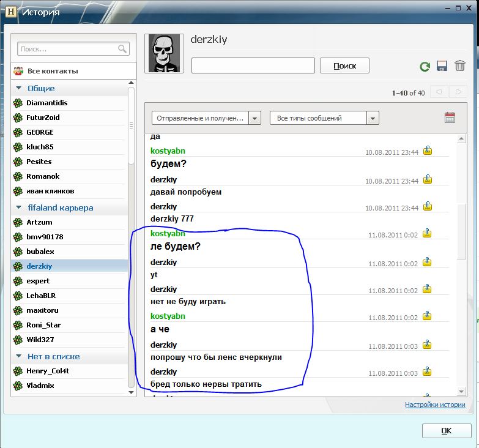479x448 pixels.
Task: Collapse the fifaland карьера group
Action: tap(18, 207)
